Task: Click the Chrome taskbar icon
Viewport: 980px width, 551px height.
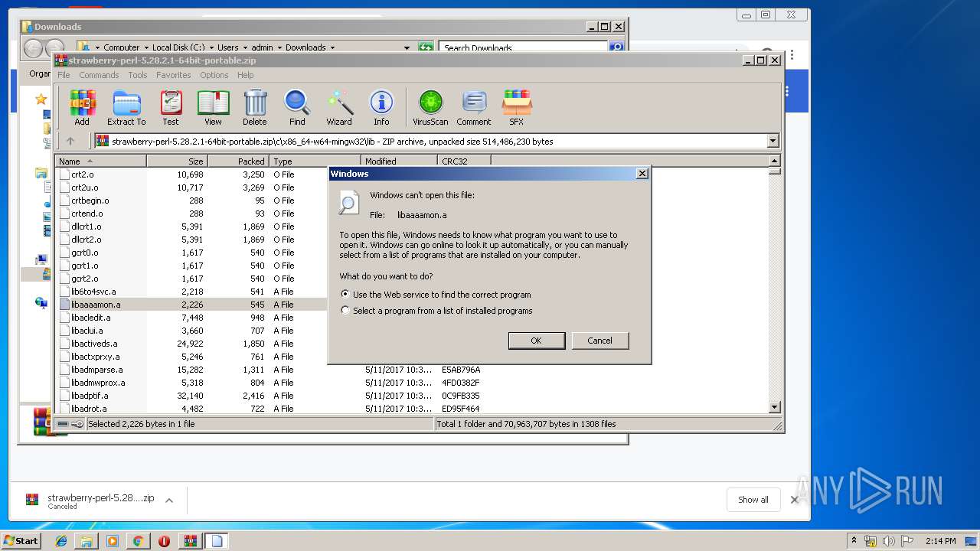Action: tap(138, 541)
